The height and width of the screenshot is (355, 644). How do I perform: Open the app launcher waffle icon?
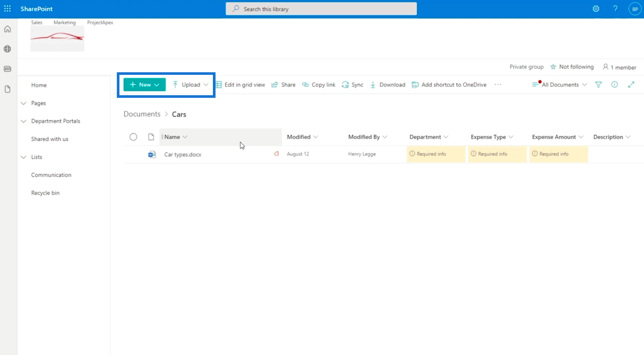7,8
